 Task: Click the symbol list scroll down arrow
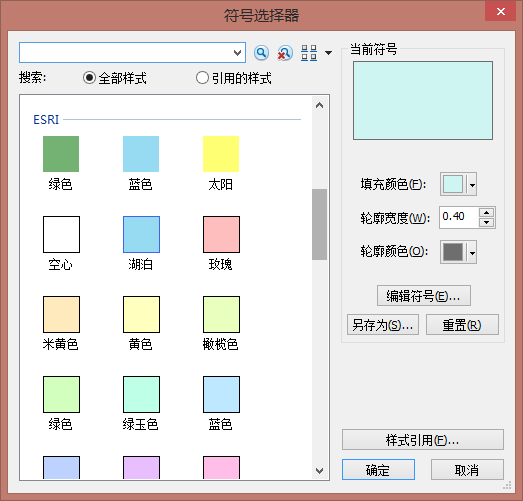point(320,471)
